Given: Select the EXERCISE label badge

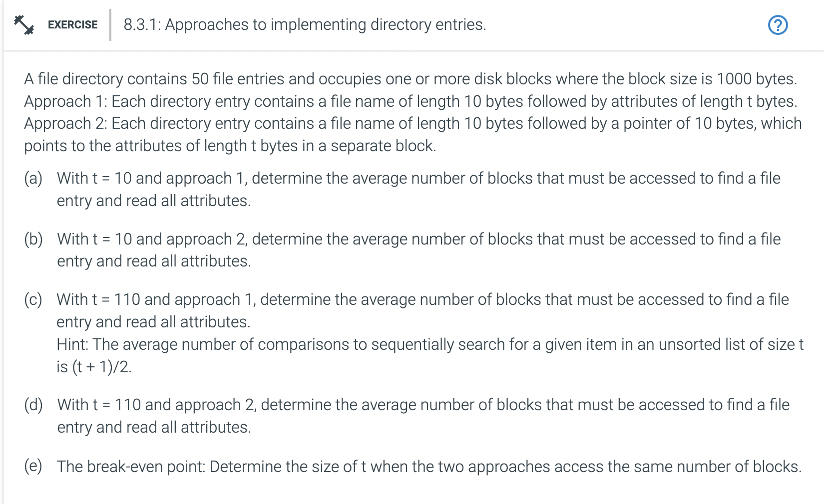Looking at the screenshot, I should point(72,24).
